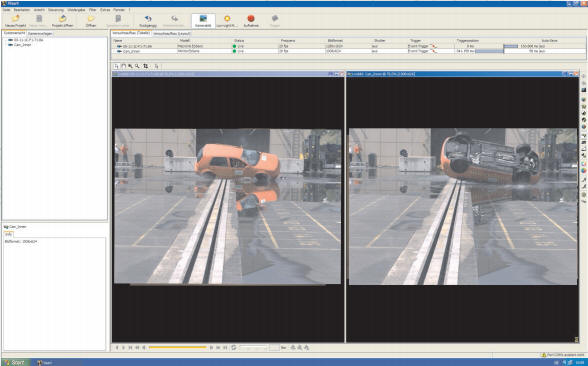
Task: Click the top icon of the right vertical toolbar
Action: tap(584, 76)
